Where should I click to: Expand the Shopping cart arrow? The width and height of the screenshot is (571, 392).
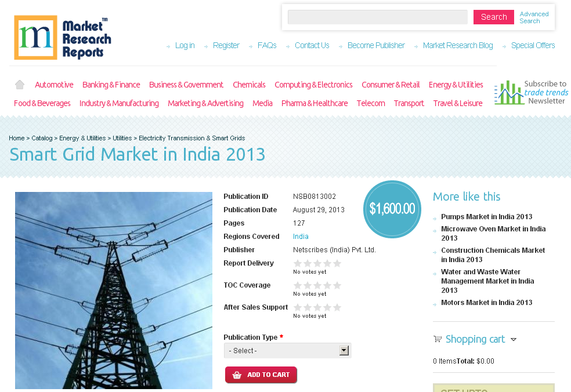click(x=514, y=340)
